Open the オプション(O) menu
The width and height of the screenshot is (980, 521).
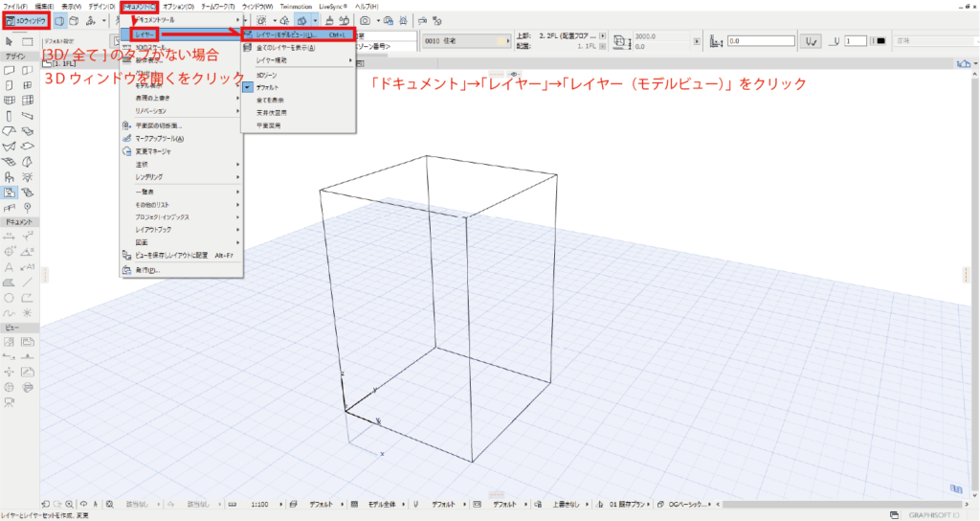(x=179, y=7)
